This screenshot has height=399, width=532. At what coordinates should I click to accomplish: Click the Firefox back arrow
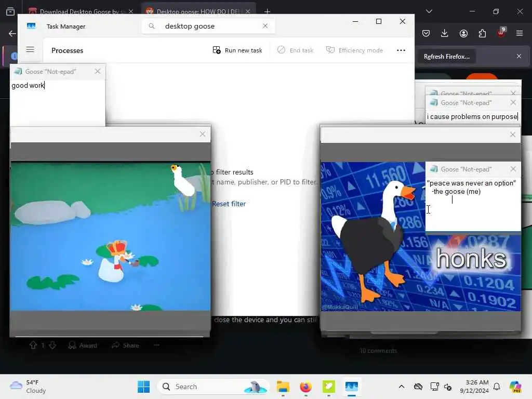(x=12, y=33)
